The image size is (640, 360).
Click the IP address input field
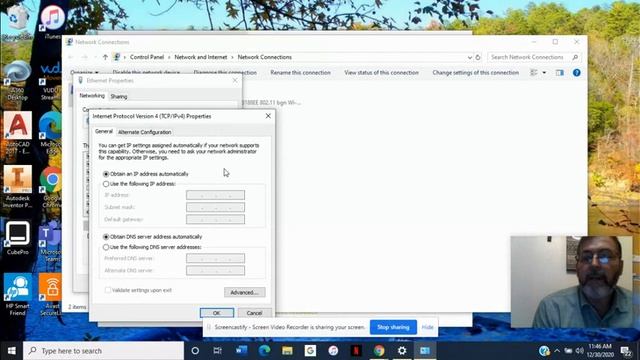[x=216, y=195]
